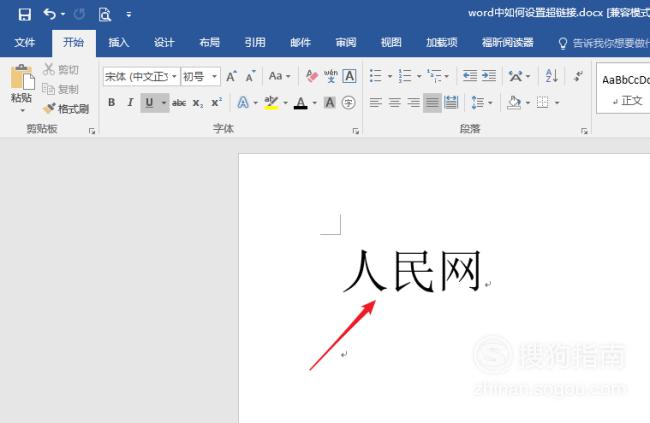Open the 福昕阅读器 ribbon tab

[x=507, y=42]
